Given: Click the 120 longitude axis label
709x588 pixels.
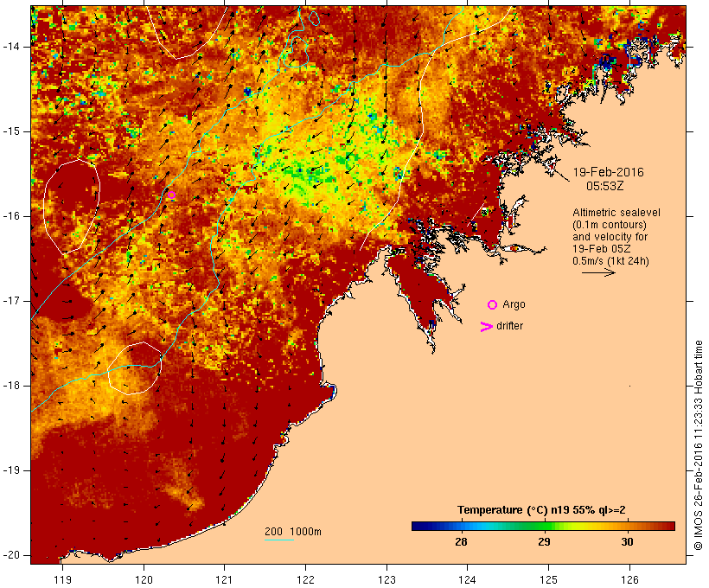Looking at the screenshot, I should (x=144, y=580).
